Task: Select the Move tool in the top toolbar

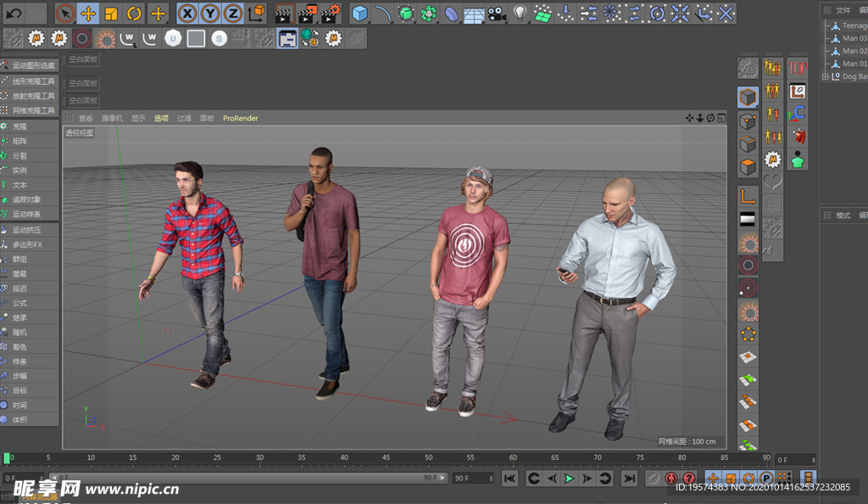Action: [x=87, y=13]
